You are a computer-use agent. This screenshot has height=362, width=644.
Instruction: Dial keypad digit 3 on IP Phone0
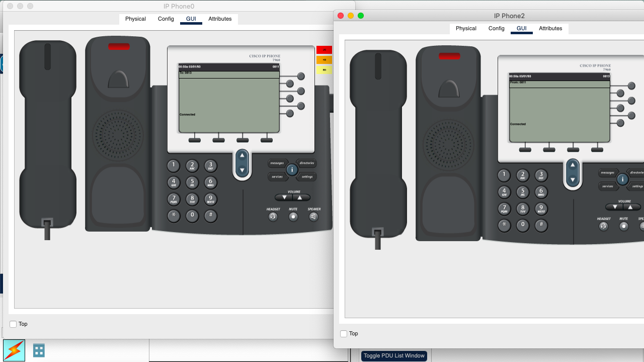coord(210,165)
